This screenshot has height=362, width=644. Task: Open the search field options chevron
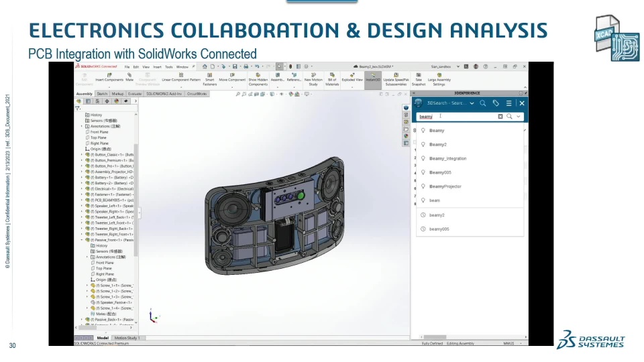click(519, 117)
